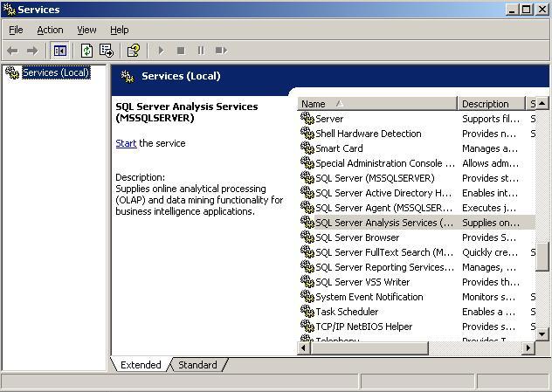The width and height of the screenshot is (552, 392).
Task: Click gear icon next to SQL Server VSS Writer
Action: click(x=307, y=281)
